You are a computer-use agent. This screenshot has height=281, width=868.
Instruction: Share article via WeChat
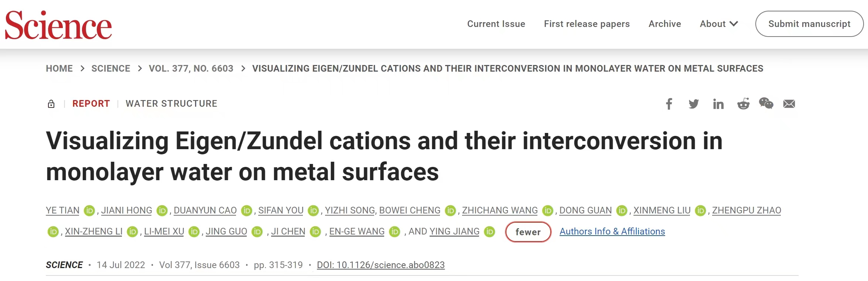[766, 103]
